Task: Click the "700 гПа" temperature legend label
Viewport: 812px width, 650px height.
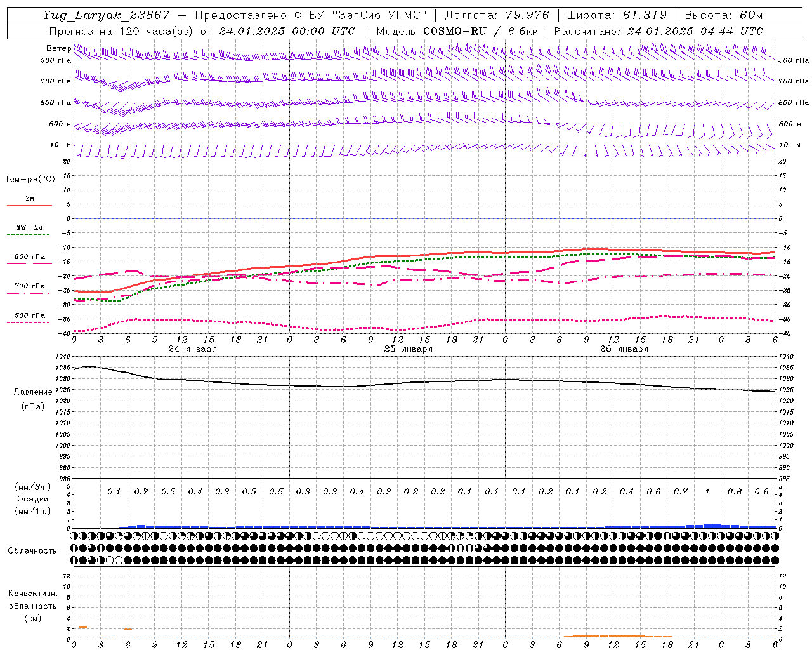Action: 29,286
